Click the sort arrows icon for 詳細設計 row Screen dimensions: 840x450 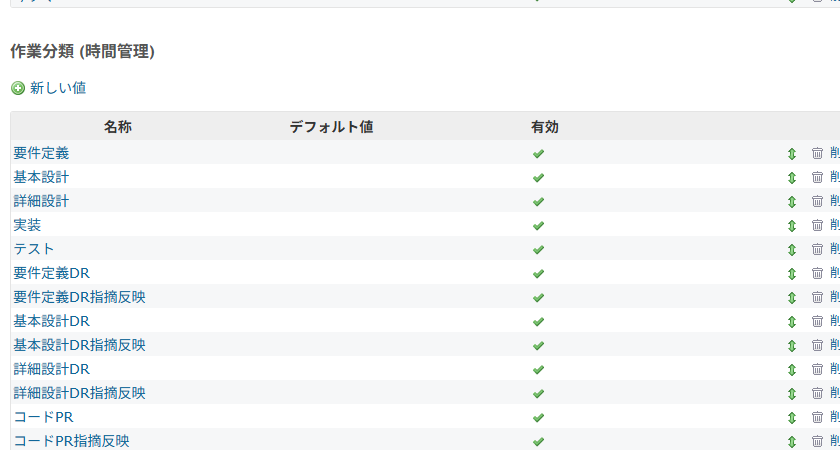click(x=791, y=201)
